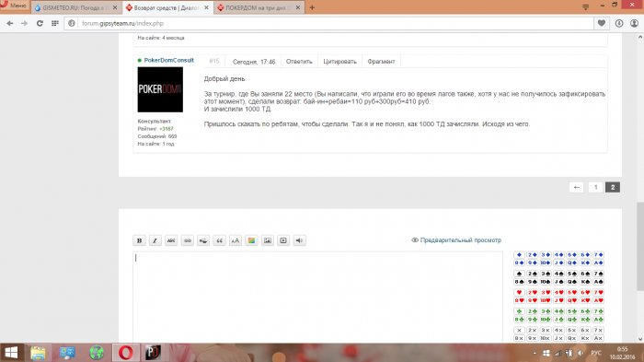This screenshot has height=362, width=644.
Task: Quote a selection with the Фрагмент button
Action: pyautogui.click(x=381, y=62)
